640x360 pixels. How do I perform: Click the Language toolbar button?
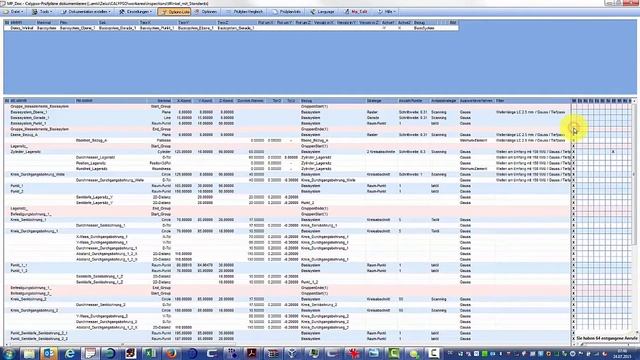pyautogui.click(x=322, y=12)
